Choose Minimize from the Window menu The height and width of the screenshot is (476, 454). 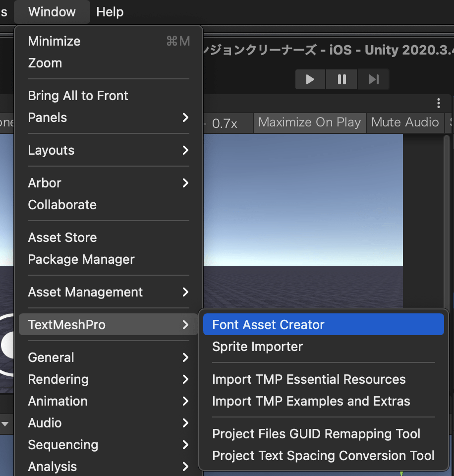point(109,41)
